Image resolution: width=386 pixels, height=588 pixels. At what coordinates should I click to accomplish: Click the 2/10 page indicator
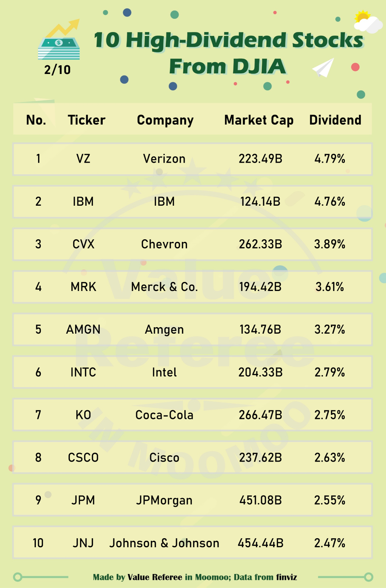click(x=57, y=70)
